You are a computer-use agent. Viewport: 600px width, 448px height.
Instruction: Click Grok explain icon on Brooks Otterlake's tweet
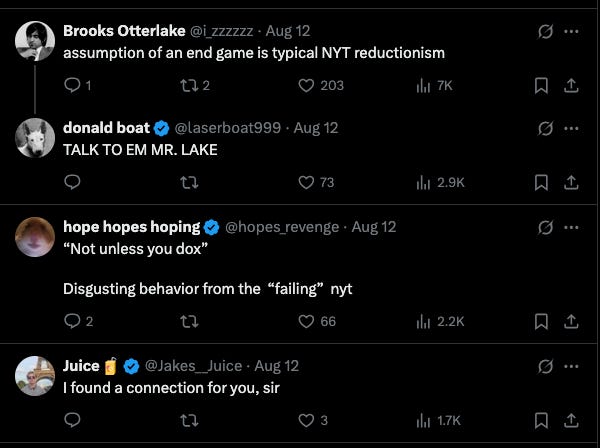(x=545, y=31)
